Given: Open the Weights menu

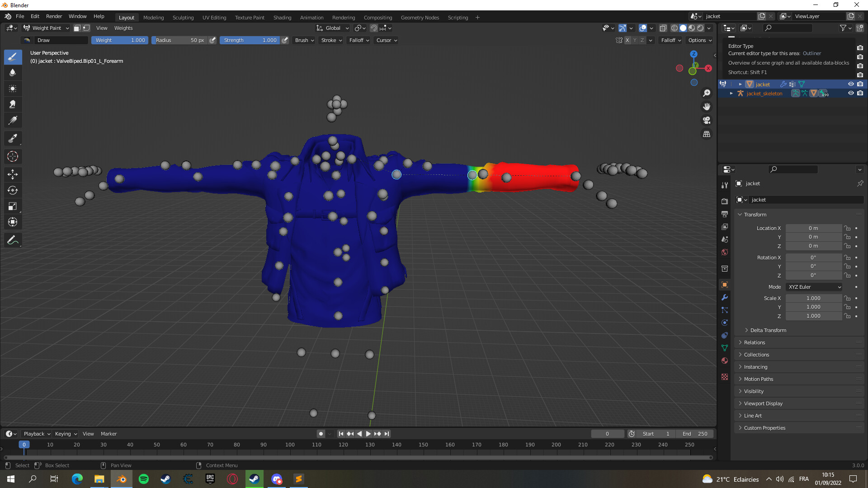Looking at the screenshot, I should tap(123, 28).
